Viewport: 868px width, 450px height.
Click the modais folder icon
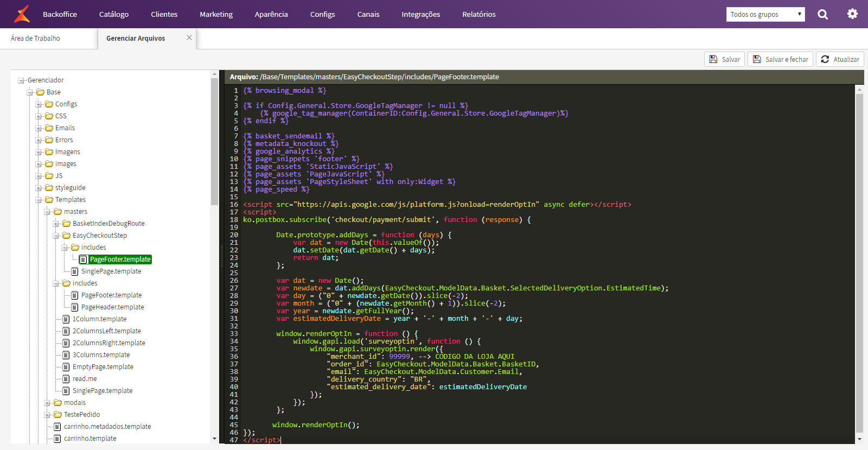click(x=58, y=403)
